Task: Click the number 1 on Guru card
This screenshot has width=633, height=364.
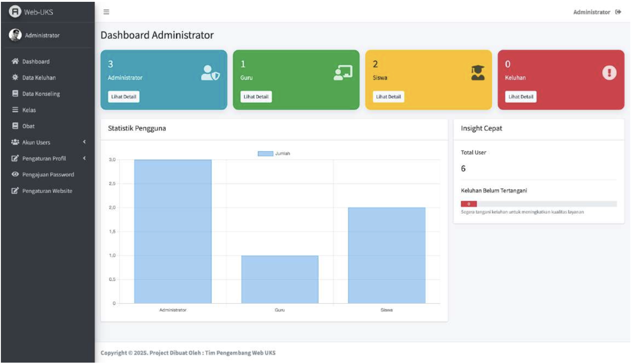Action: [243, 64]
